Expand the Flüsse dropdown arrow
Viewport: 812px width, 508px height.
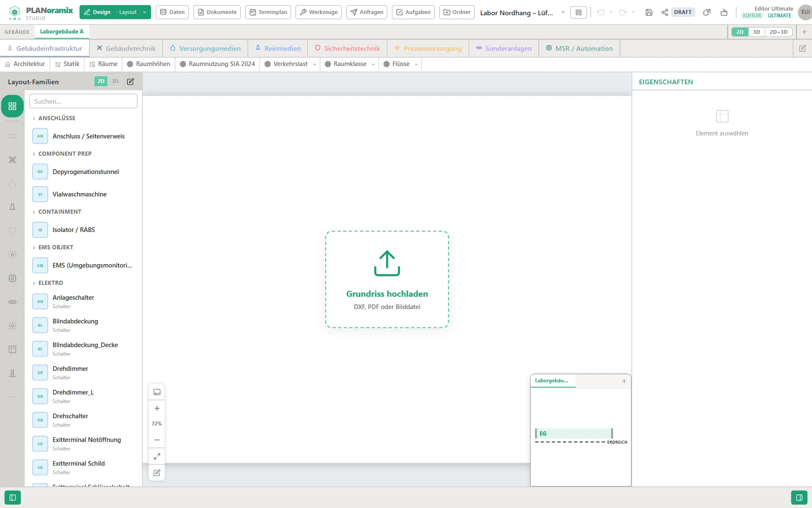[x=416, y=64]
